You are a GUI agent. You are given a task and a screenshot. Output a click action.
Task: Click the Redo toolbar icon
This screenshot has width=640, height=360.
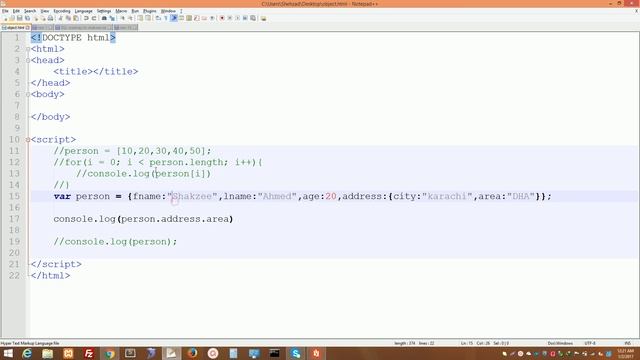93,18
